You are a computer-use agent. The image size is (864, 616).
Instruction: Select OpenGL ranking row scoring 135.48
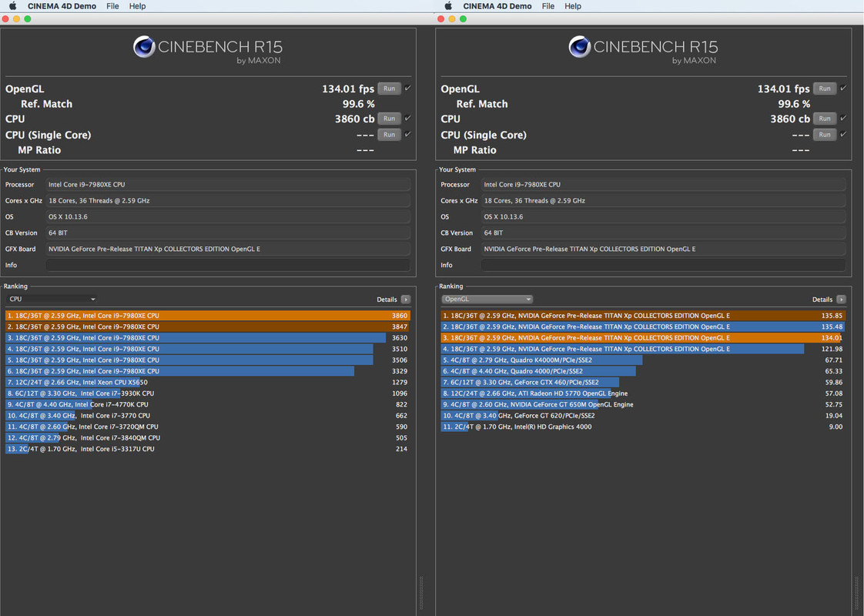pyautogui.click(x=643, y=326)
